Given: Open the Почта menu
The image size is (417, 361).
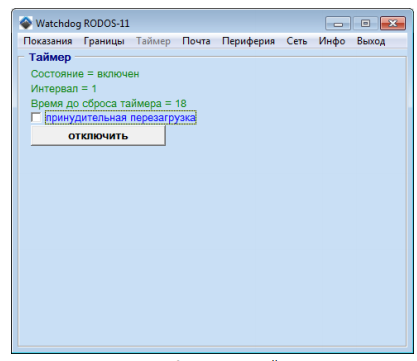Looking at the screenshot, I should coord(196,41).
